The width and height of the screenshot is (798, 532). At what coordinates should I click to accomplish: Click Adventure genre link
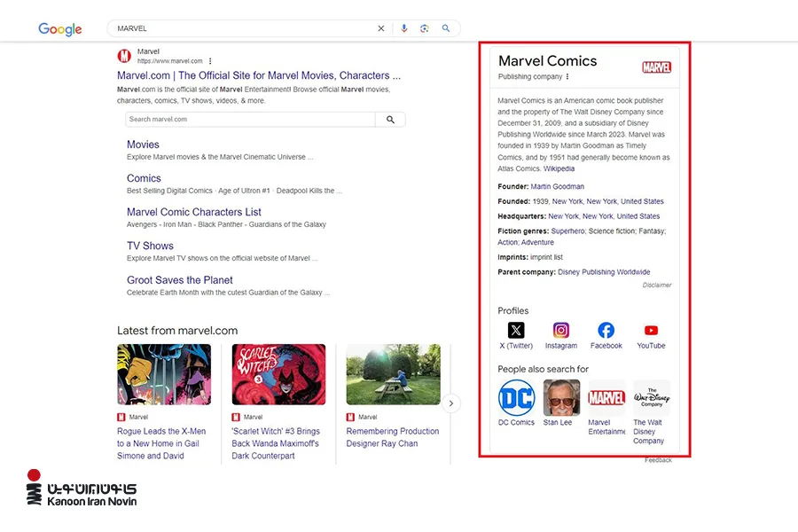(537, 242)
